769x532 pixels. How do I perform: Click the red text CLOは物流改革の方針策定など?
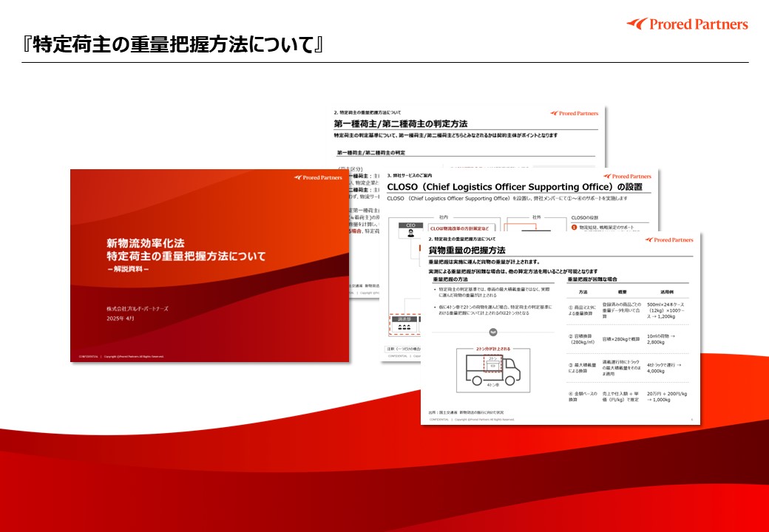[x=459, y=228]
